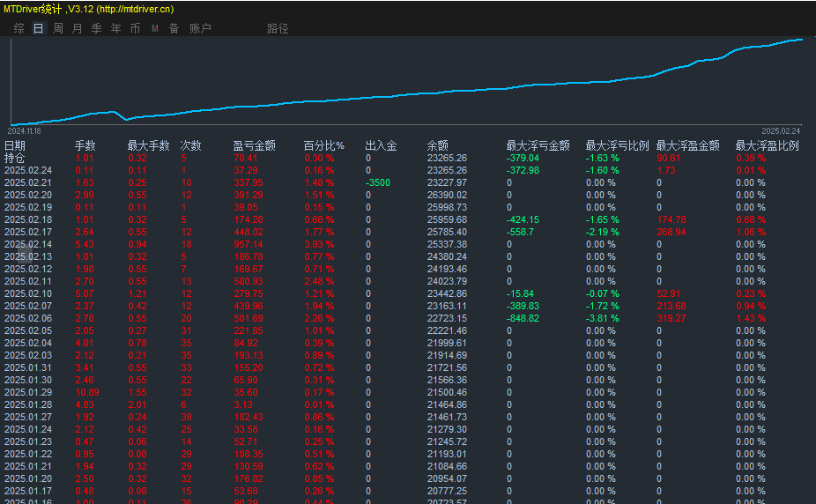Select the 日 daily statistics tab
The image size is (816, 504).
[x=38, y=28]
